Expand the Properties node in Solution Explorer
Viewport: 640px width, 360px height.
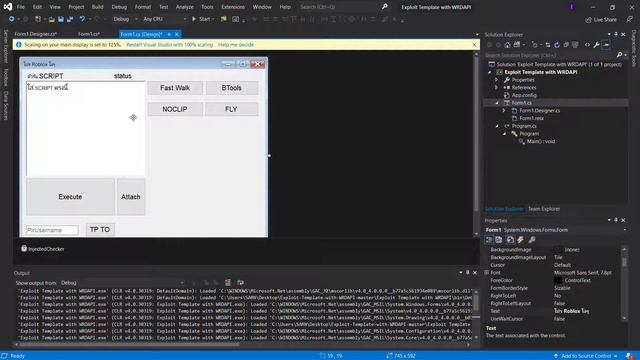(496, 80)
